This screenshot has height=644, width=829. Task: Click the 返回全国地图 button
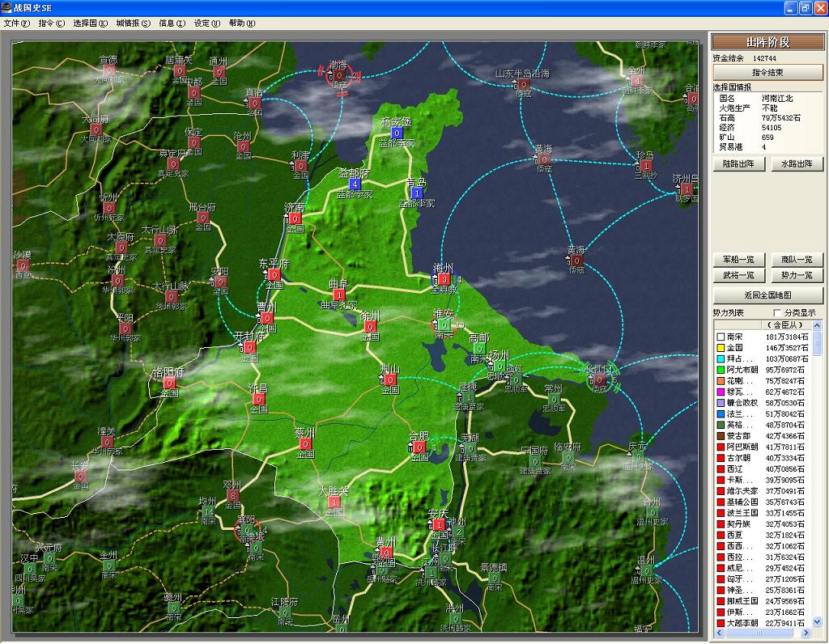click(767, 295)
